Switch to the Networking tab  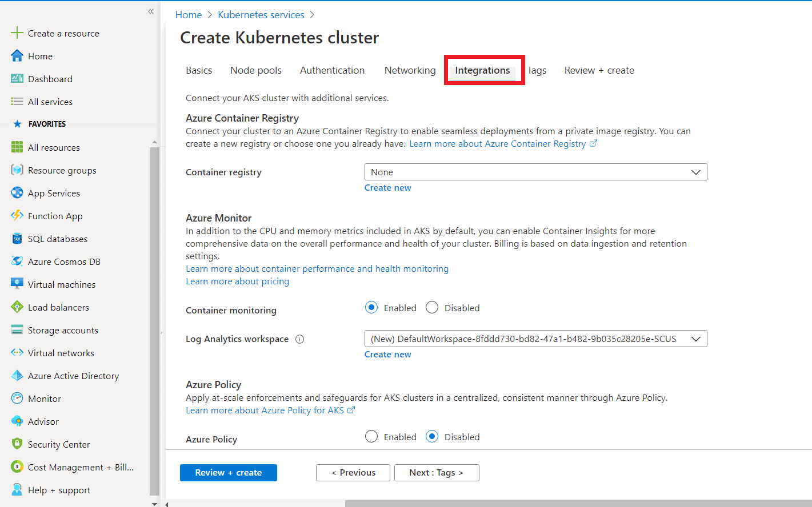click(x=410, y=70)
